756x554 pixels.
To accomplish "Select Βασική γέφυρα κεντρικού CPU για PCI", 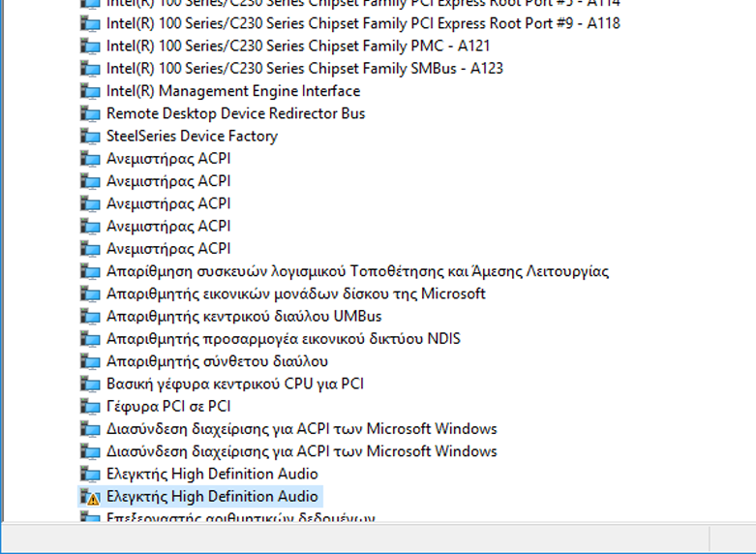I will point(234,384).
